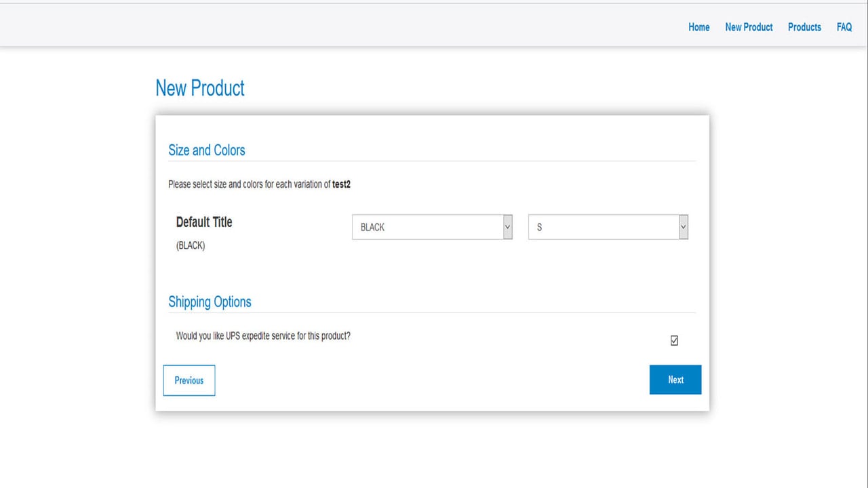Click the Previous button

189,380
